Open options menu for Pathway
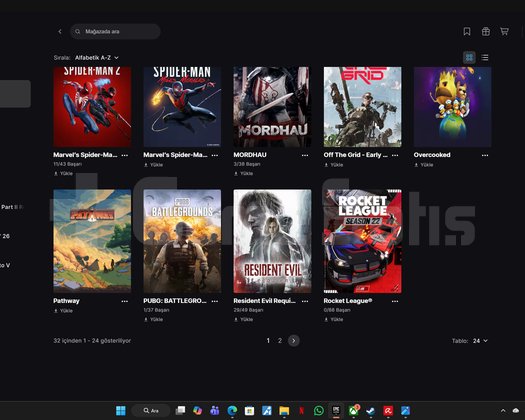This screenshot has height=420, width=525. 125,301
